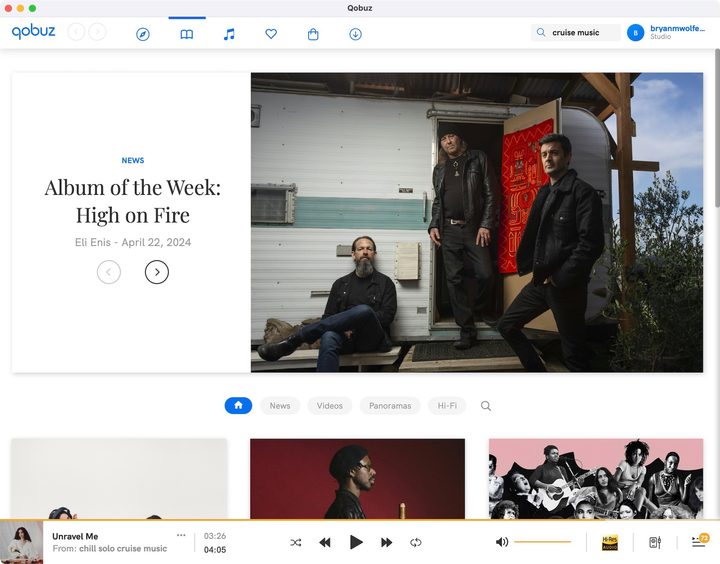This screenshot has width=720, height=564.
Task: Click the Unravel Me album cover
Action: pyautogui.click(x=22, y=542)
